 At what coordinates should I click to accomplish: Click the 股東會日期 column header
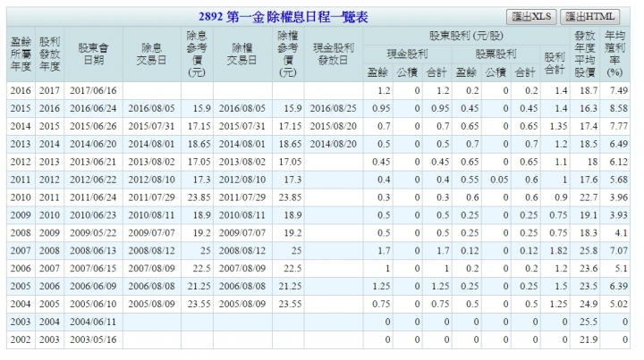93,54
